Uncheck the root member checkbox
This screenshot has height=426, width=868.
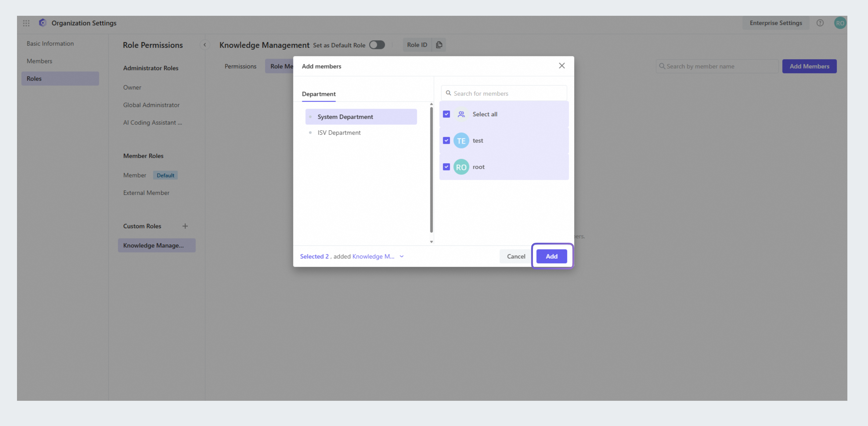446,167
